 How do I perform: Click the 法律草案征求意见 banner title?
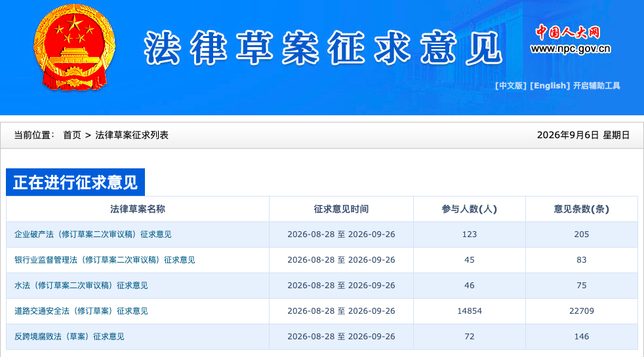pyautogui.click(x=323, y=48)
